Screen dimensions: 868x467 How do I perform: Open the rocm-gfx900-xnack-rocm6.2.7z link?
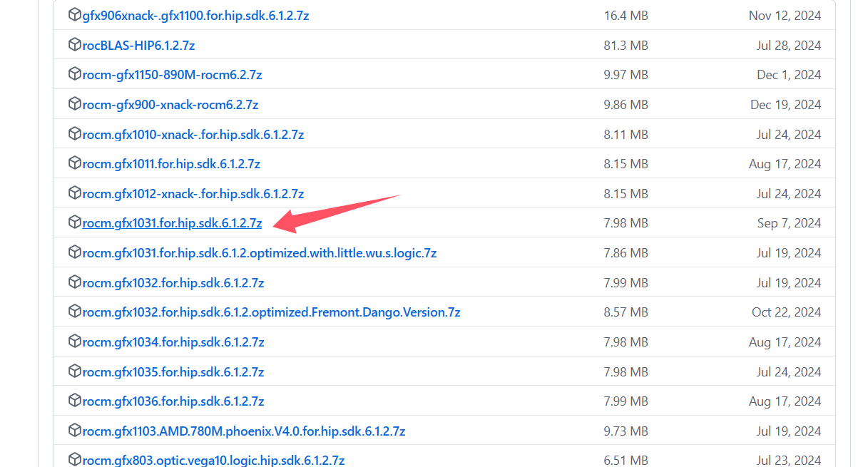click(x=170, y=105)
